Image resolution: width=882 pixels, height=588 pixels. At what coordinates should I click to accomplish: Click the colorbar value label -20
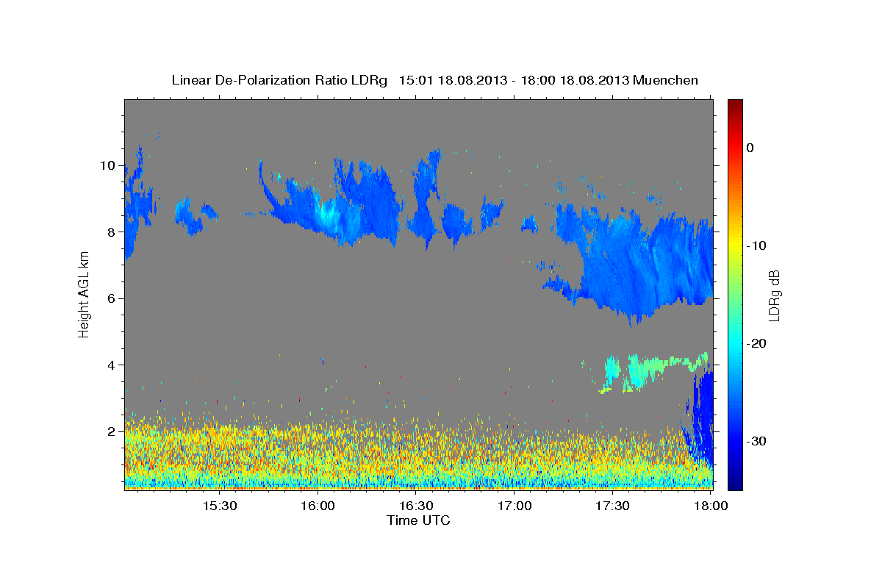[756, 343]
